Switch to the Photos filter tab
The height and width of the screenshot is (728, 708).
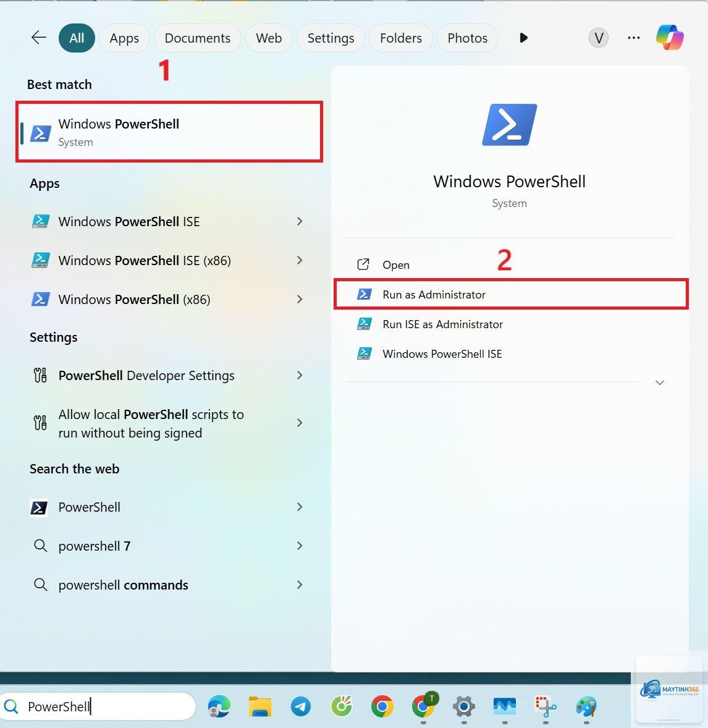[x=467, y=38]
